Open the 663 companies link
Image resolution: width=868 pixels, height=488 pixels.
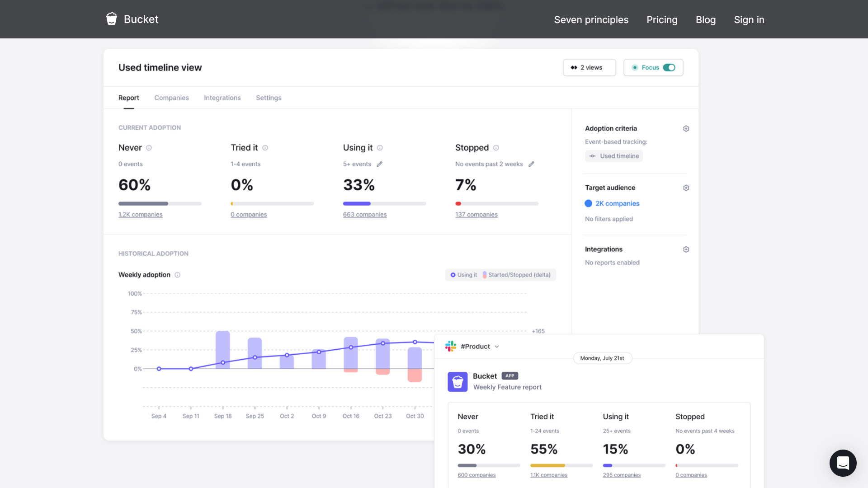(x=364, y=215)
